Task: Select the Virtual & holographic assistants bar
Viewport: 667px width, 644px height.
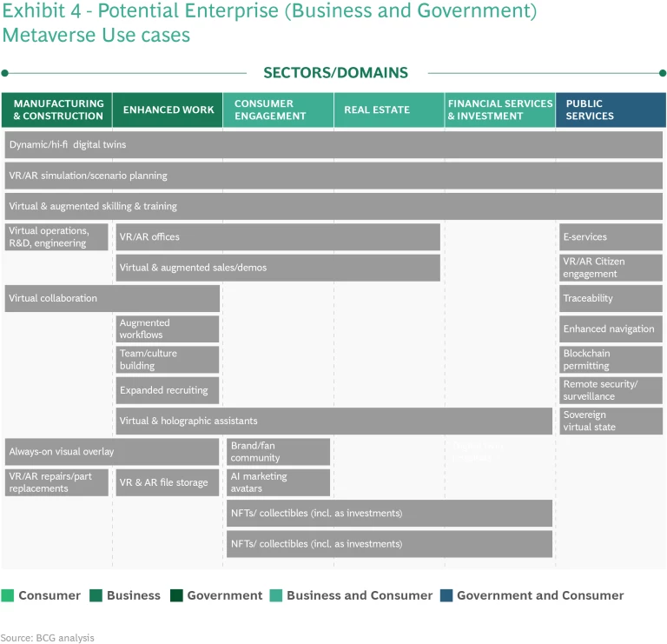Action: tap(334, 421)
